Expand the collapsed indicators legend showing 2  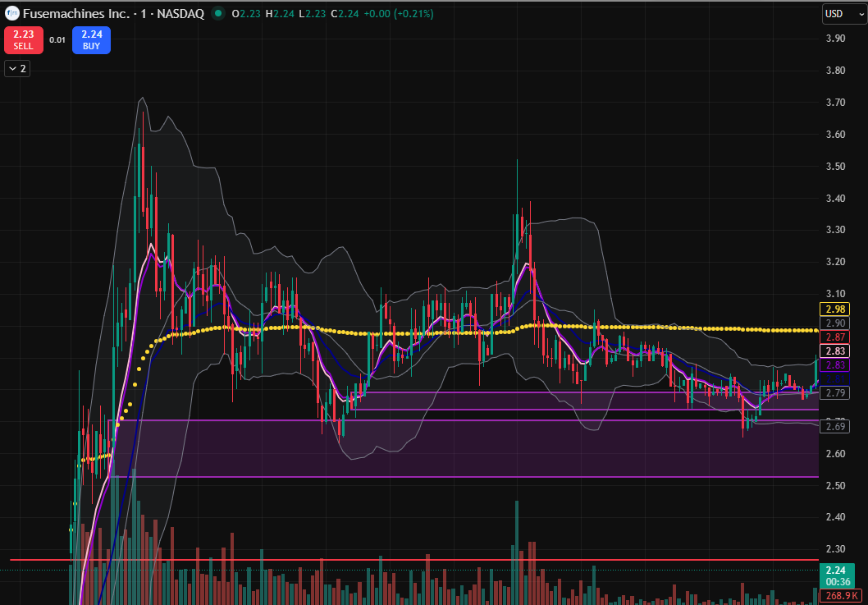[17, 69]
